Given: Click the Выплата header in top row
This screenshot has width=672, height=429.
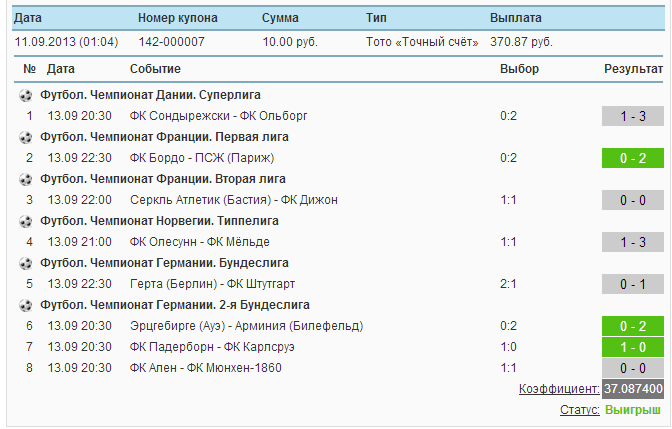Looking at the screenshot, I should 516,18.
